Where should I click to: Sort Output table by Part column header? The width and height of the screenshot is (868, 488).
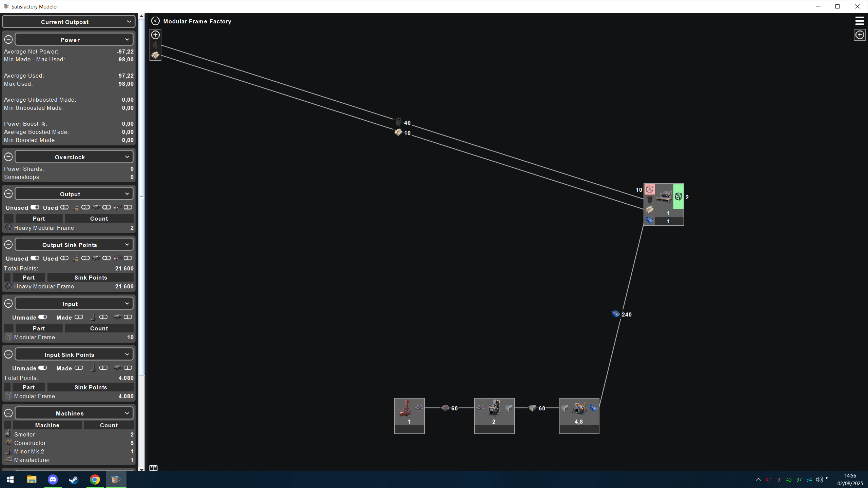pos(39,219)
